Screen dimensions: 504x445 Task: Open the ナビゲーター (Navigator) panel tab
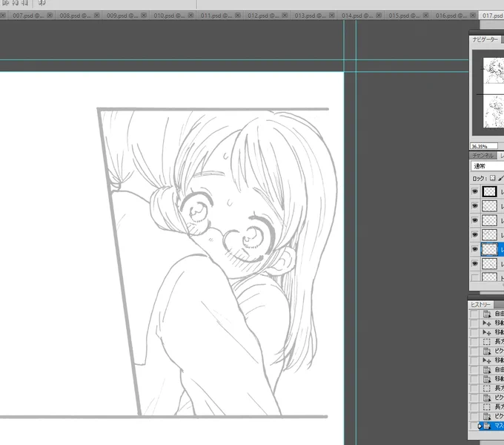click(485, 39)
